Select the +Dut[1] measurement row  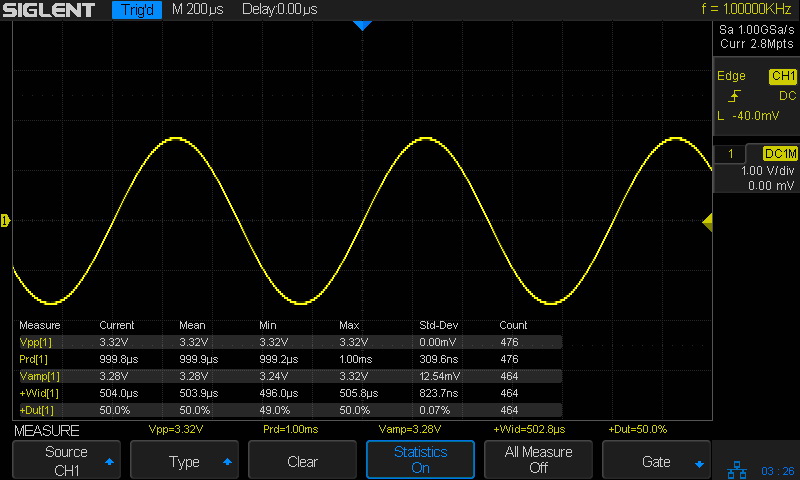click(x=290, y=410)
